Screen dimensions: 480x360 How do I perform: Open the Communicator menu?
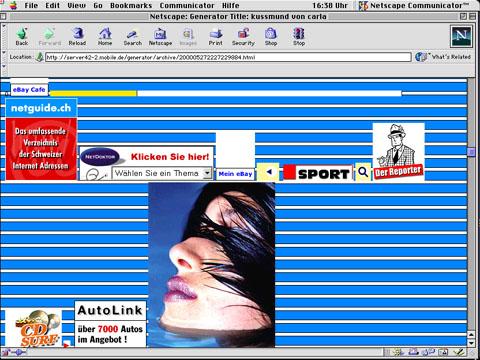pos(187,5)
